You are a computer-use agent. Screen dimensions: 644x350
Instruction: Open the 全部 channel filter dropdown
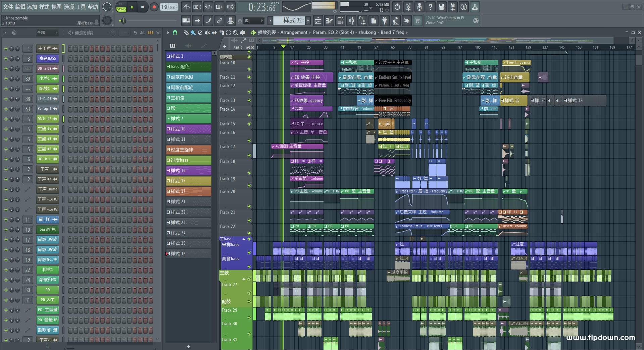tap(47, 33)
